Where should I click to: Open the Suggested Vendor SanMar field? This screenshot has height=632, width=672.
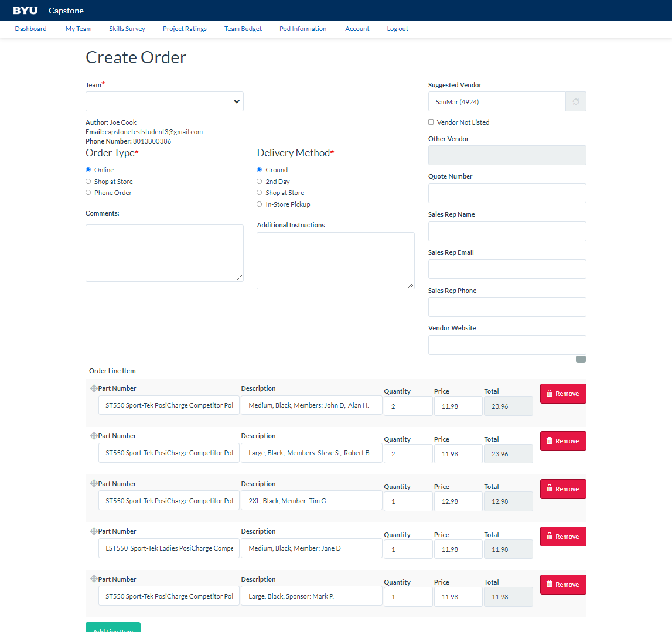click(496, 102)
